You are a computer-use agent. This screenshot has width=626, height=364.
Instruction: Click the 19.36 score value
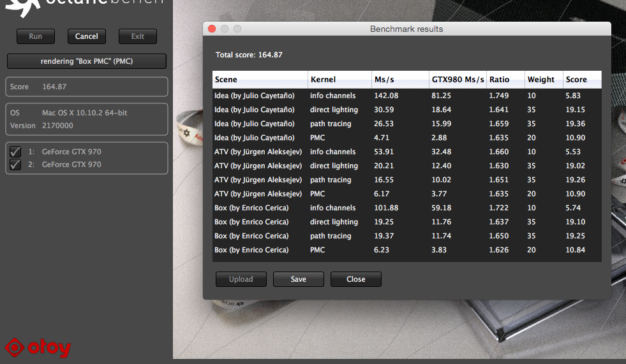click(576, 124)
